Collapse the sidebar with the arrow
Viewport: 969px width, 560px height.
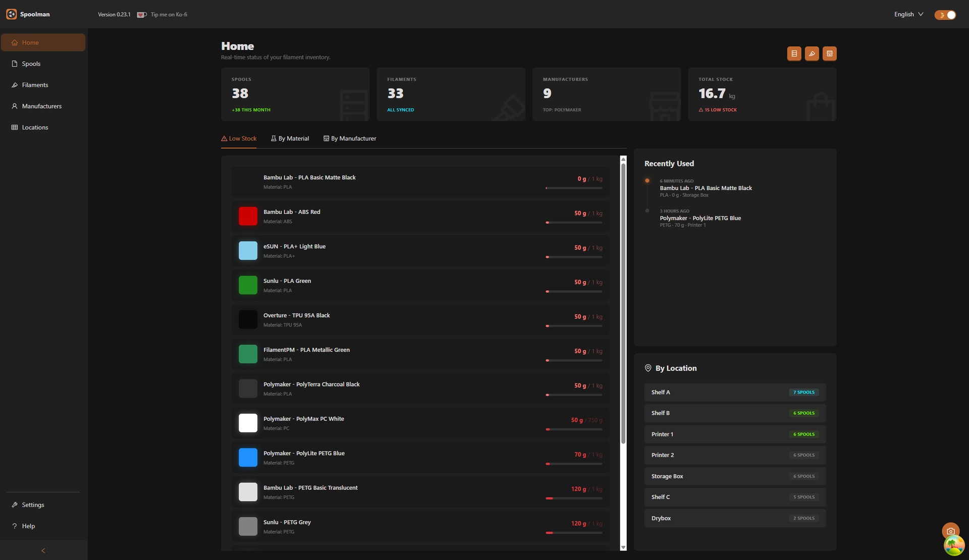point(43,550)
